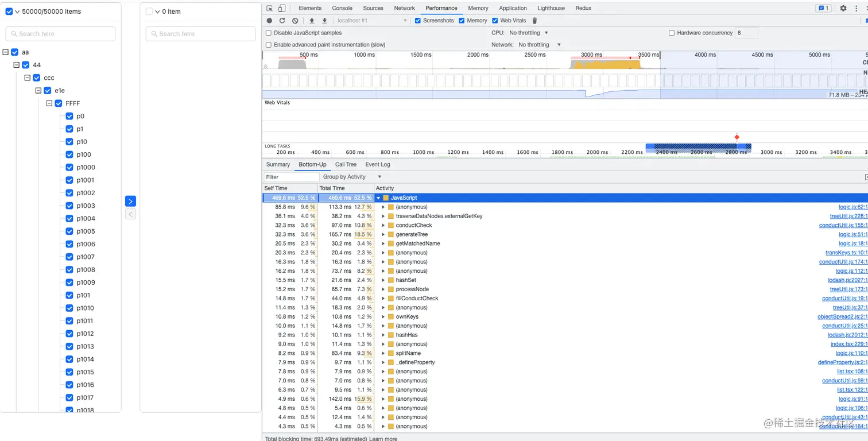Open the CPU throttling dropdown
The height and width of the screenshot is (441, 868).
[x=529, y=33]
